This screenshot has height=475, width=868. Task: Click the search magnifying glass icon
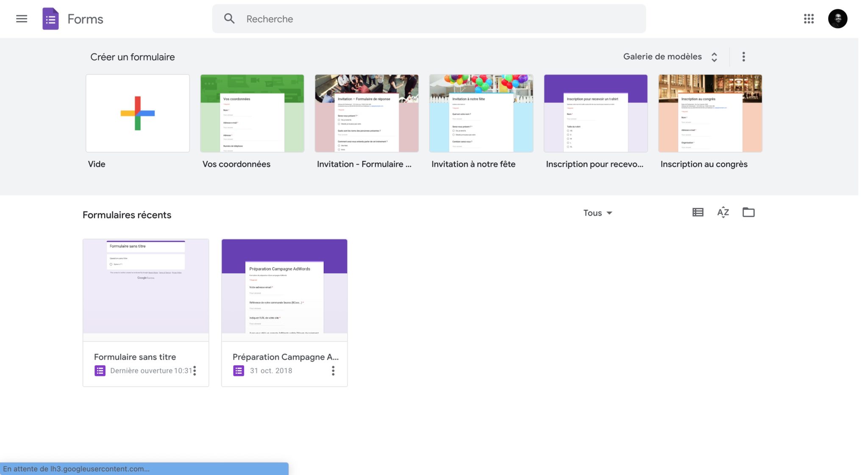pyautogui.click(x=229, y=19)
